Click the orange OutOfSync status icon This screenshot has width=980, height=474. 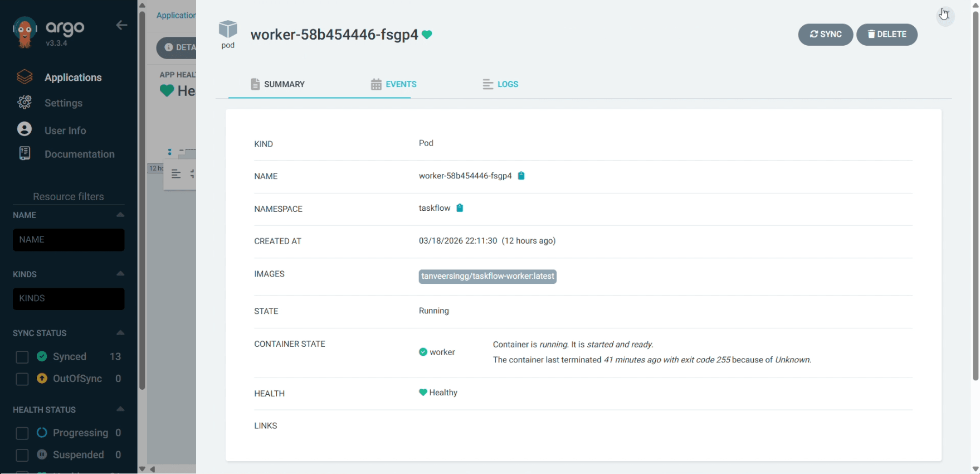click(42, 378)
